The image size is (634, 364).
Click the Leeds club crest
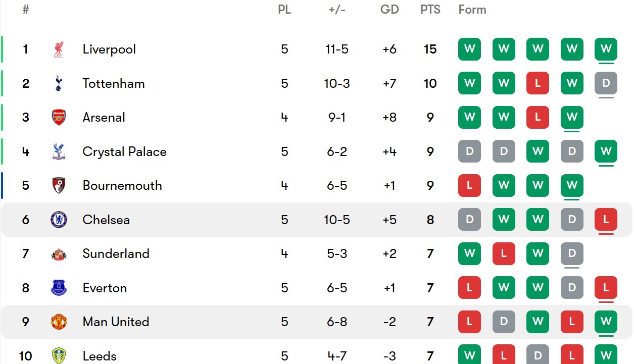[59, 355]
